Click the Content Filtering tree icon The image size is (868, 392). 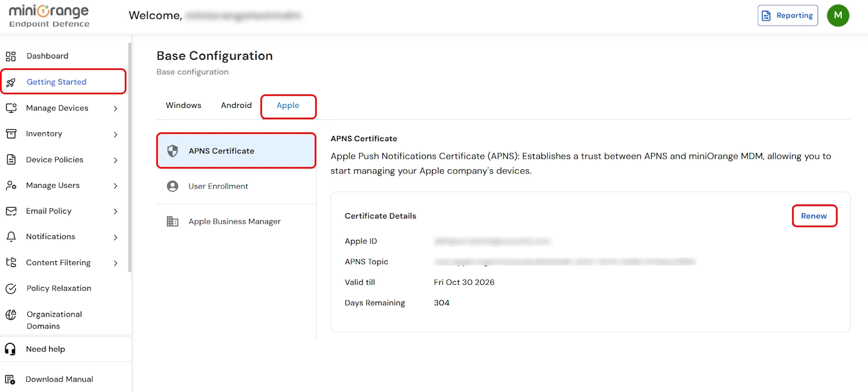[11, 262]
